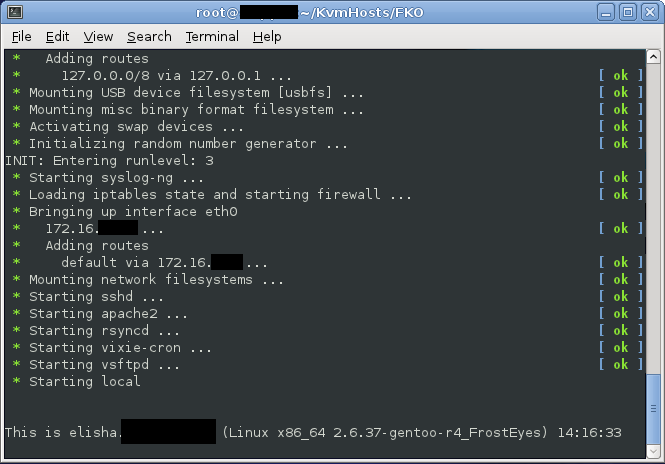Open the Search menu
The height and width of the screenshot is (464, 665).
pyautogui.click(x=149, y=37)
